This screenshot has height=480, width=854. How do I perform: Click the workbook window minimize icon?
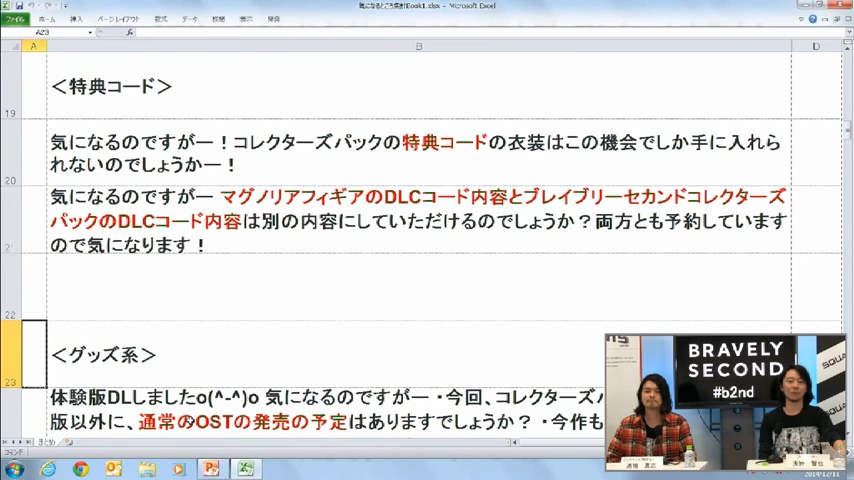pos(825,19)
